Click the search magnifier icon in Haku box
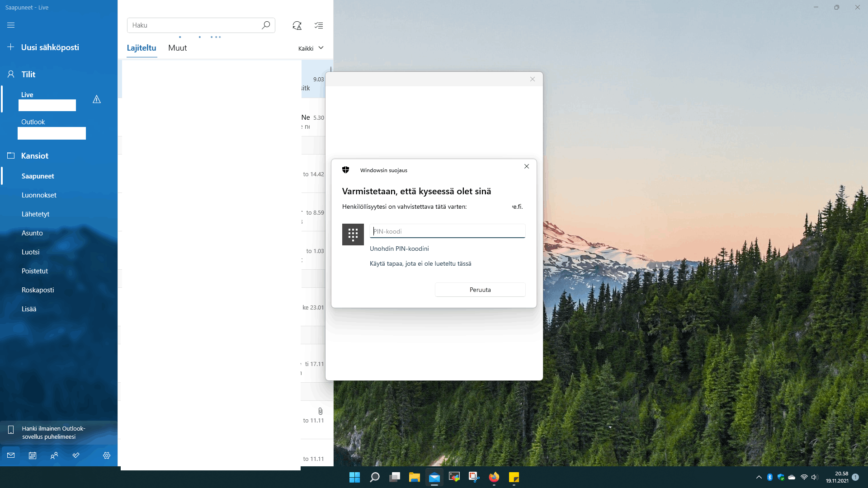Screen dimensions: 868x488 pyautogui.click(x=266, y=25)
